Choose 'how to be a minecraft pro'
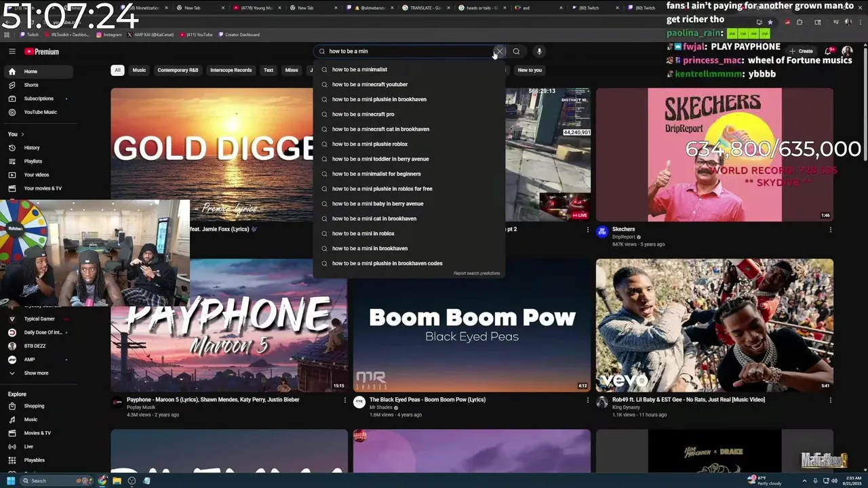 click(409, 114)
